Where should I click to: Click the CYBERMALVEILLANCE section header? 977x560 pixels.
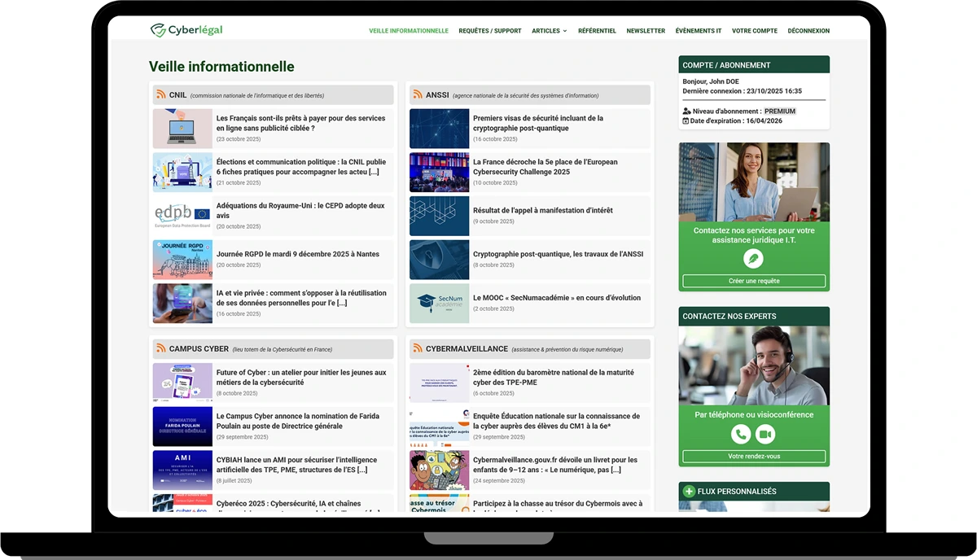(530, 348)
